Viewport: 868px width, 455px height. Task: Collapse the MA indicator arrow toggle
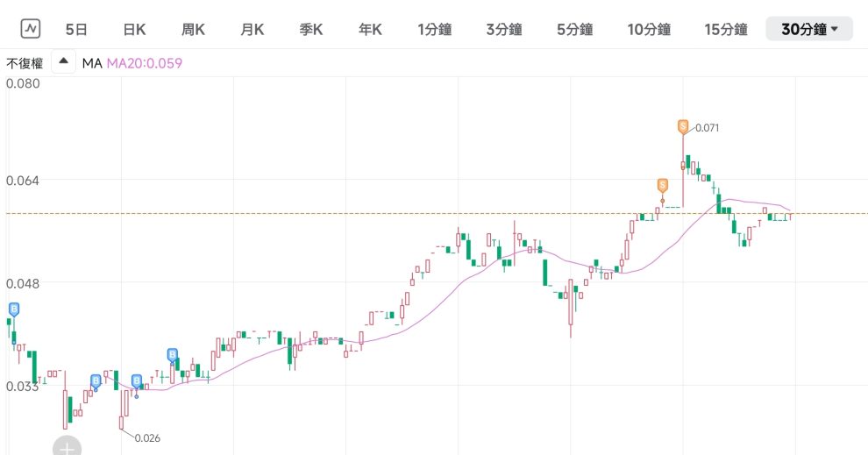coord(63,63)
